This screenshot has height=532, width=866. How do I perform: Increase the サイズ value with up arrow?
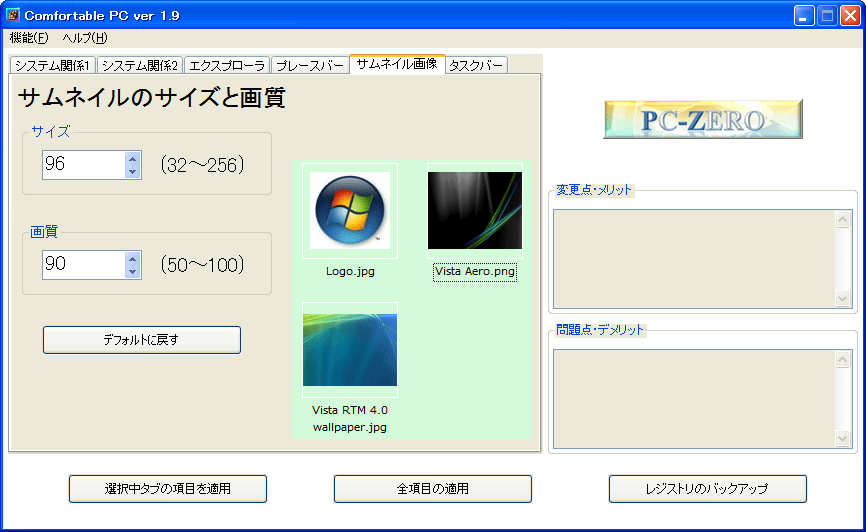[133, 158]
